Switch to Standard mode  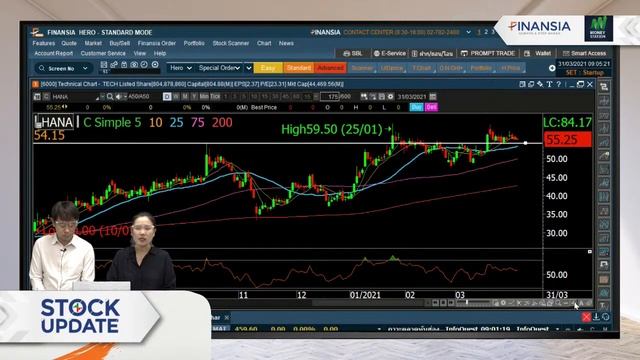coord(298,68)
